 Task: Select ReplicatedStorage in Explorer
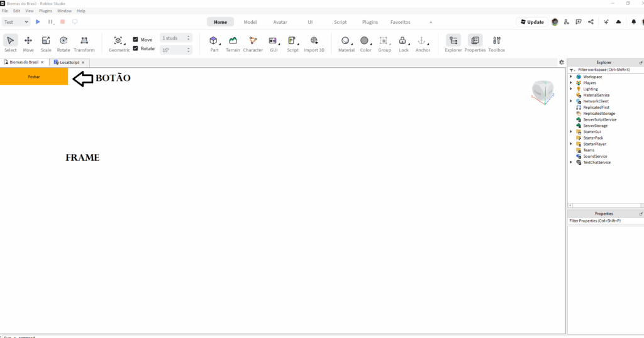tap(599, 113)
